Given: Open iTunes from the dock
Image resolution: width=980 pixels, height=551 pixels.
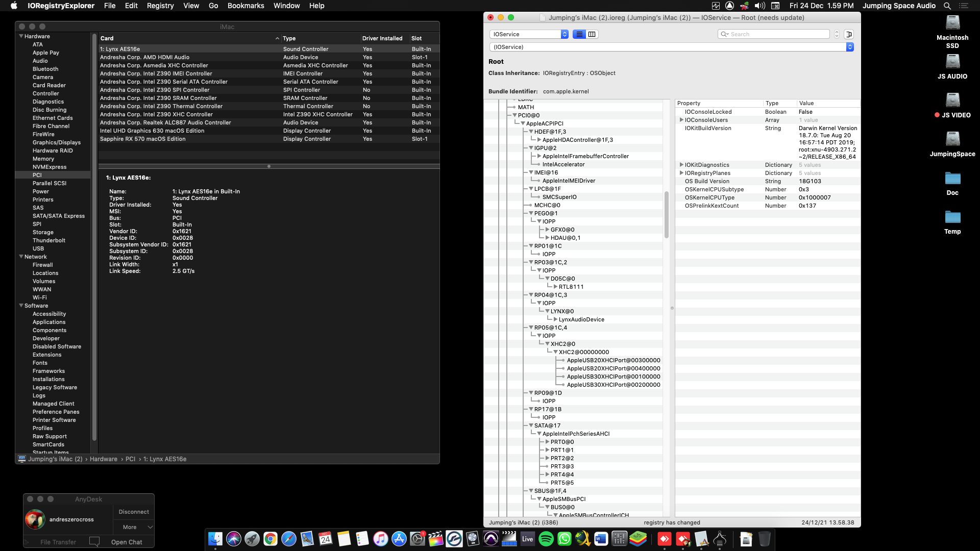Looking at the screenshot, I should coord(381,539).
